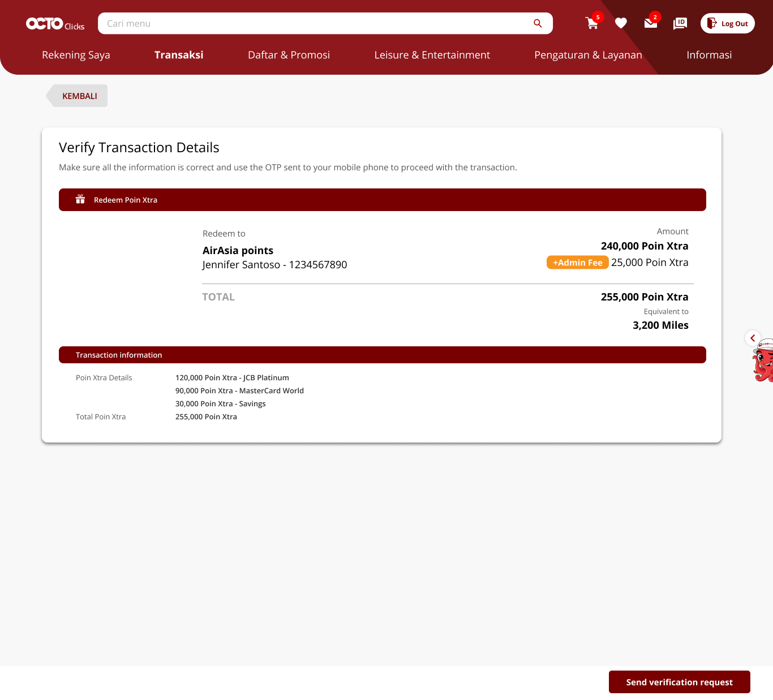
Task: Go back with the KEMBALI button
Action: [x=79, y=96]
